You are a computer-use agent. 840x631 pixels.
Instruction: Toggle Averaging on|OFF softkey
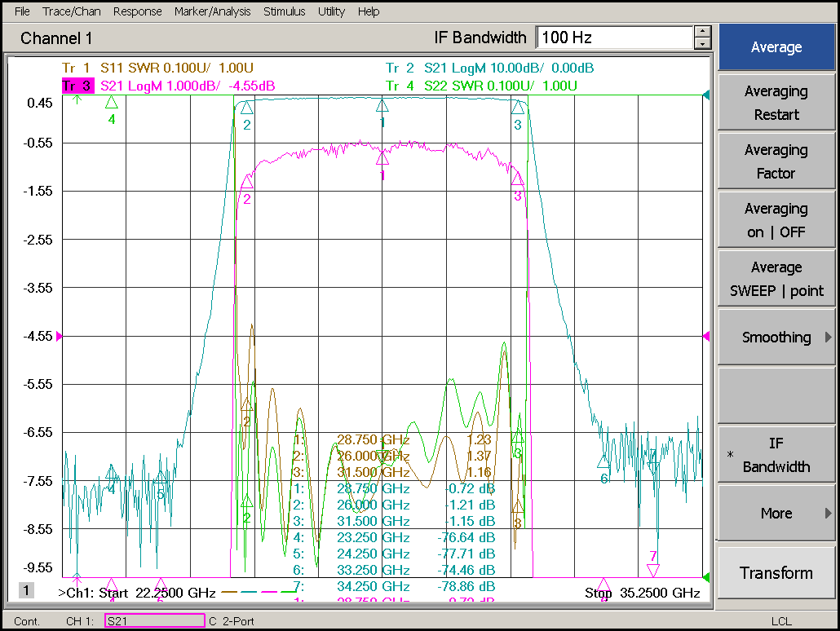pyautogui.click(x=776, y=220)
